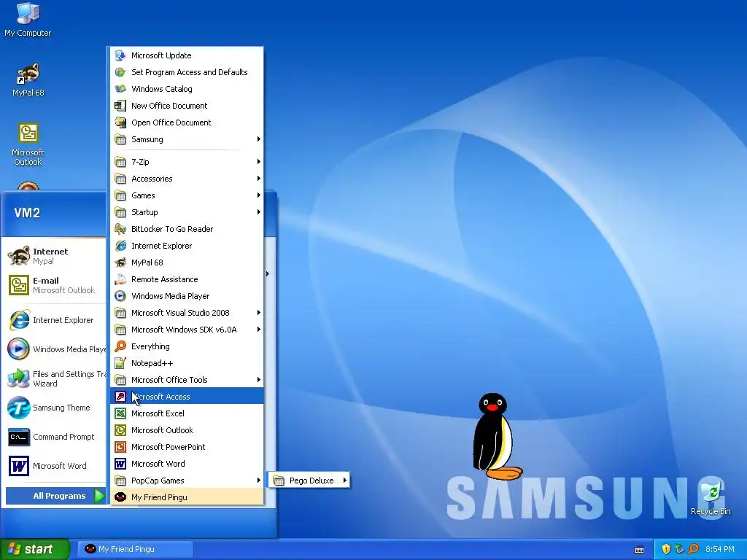
Task: Click the Windows Catalog icon
Action: click(120, 88)
